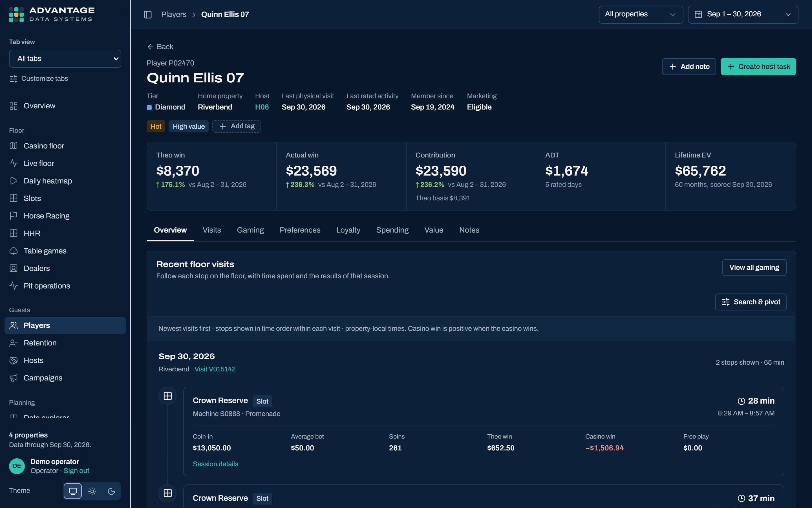Click the Advantage Data Systems logo
This screenshot has height=508, width=812.
(x=52, y=14)
